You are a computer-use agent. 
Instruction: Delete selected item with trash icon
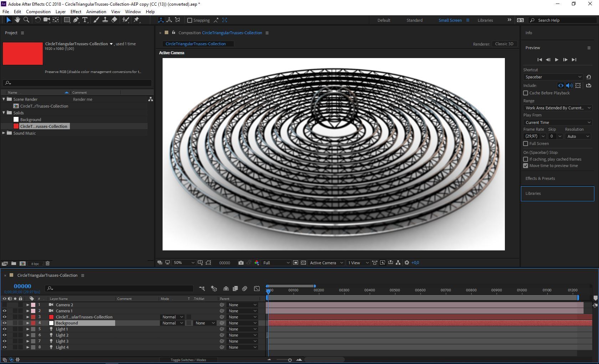click(47, 264)
